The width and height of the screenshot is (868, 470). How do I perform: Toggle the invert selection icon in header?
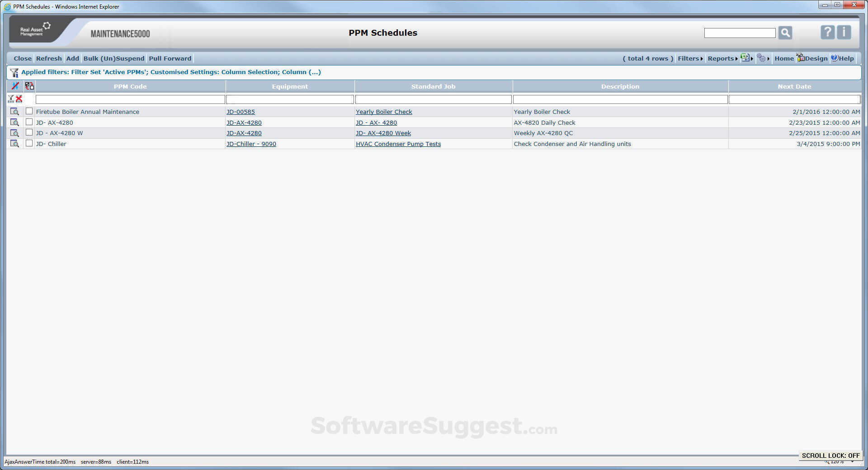point(29,86)
